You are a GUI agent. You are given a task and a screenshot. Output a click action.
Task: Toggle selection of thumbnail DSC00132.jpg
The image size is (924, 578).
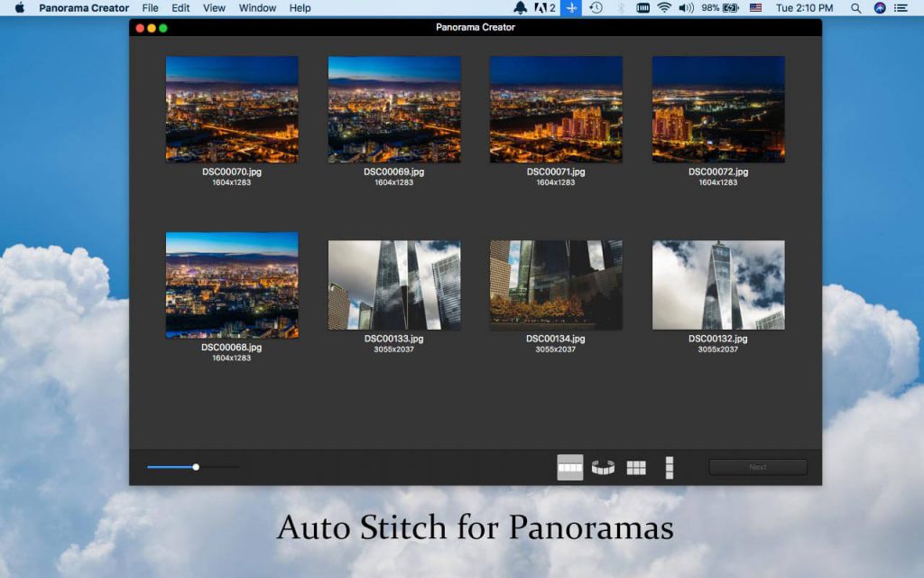[x=717, y=284]
